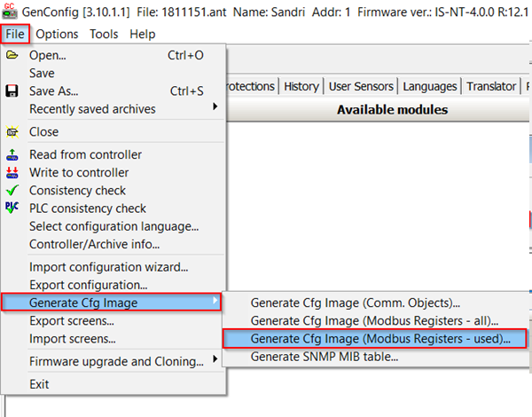532x417 pixels.
Task: Click the Read from controller icon
Action: 12,154
